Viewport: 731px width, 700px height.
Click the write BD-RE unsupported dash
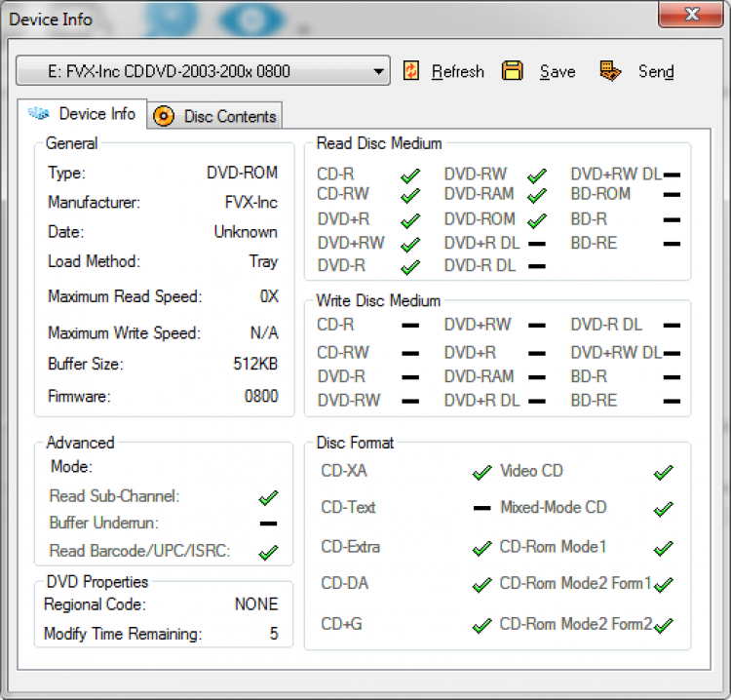[672, 401]
